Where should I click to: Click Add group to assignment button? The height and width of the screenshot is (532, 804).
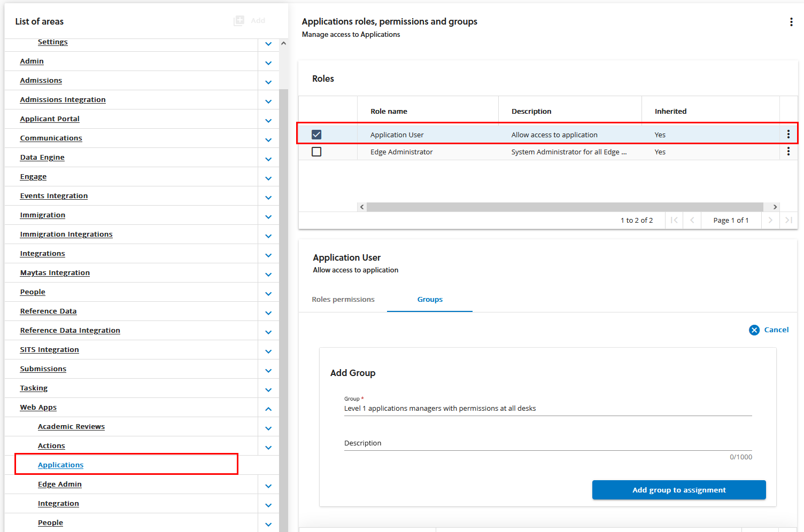[x=678, y=490]
